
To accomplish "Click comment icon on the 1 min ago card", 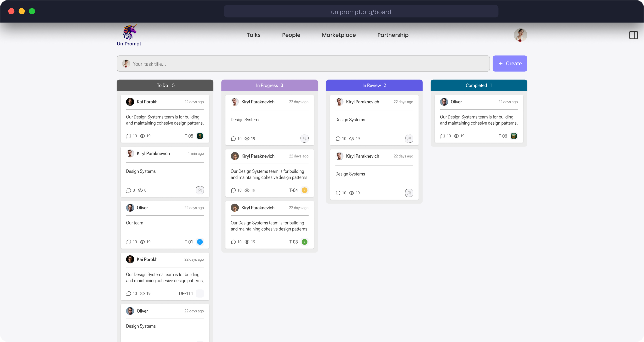I will point(129,190).
